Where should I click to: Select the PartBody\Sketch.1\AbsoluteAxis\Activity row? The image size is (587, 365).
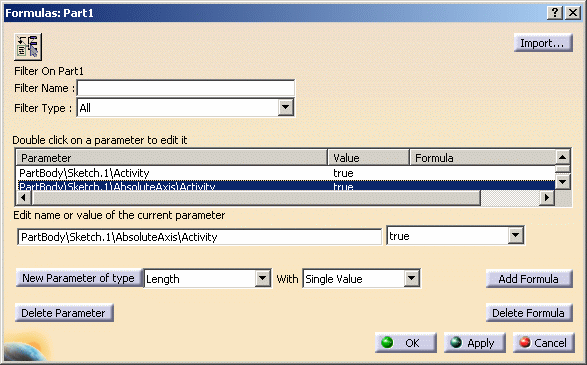286,186
